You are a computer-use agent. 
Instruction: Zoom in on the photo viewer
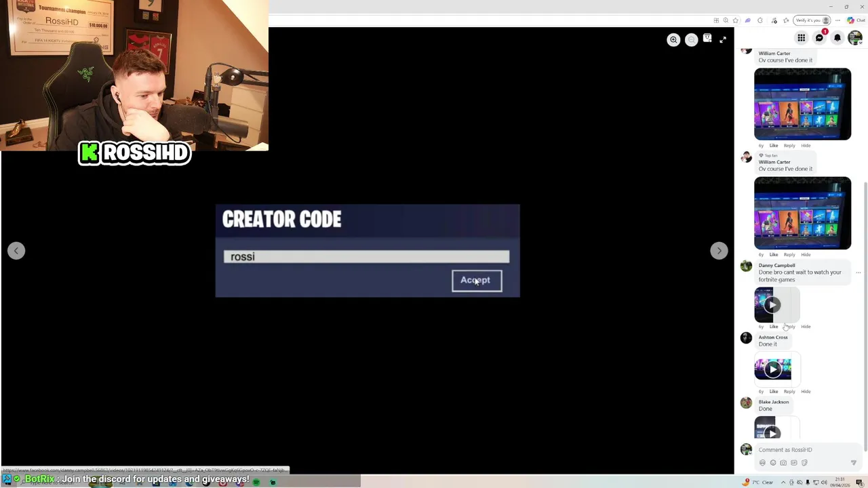coord(673,40)
